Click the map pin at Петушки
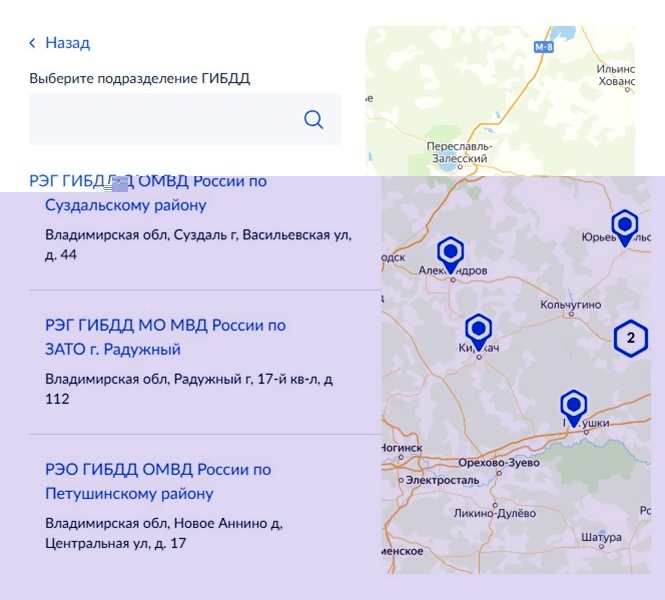This screenshot has height=600, width=665. (573, 405)
